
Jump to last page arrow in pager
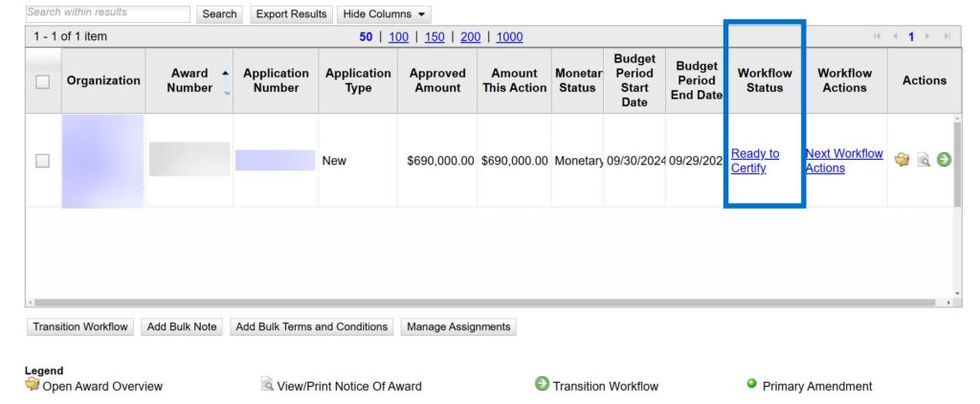pos(947,36)
